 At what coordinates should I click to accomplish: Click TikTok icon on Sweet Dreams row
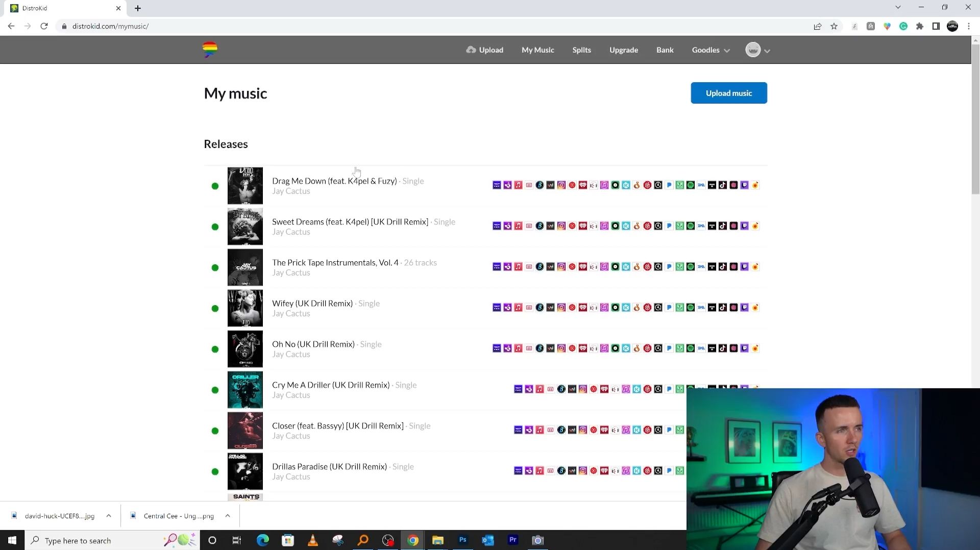(723, 226)
